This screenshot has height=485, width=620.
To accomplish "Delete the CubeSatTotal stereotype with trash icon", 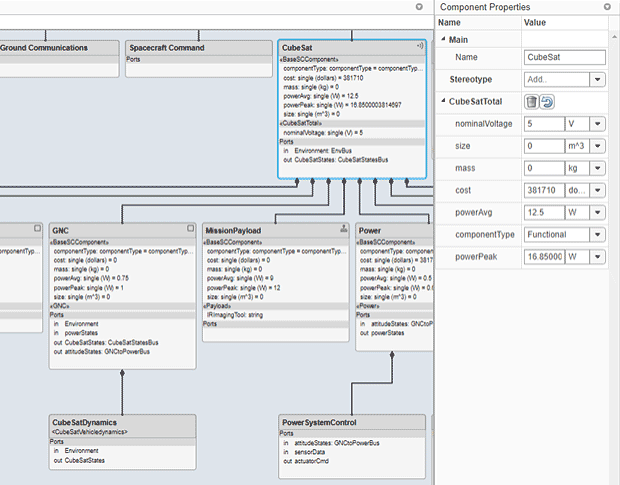I will tap(532, 101).
